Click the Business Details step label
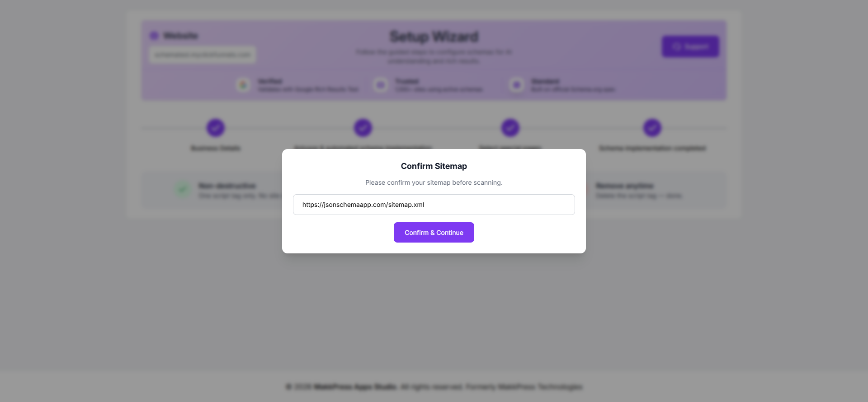Viewport: 868px width, 402px height. [x=216, y=148]
